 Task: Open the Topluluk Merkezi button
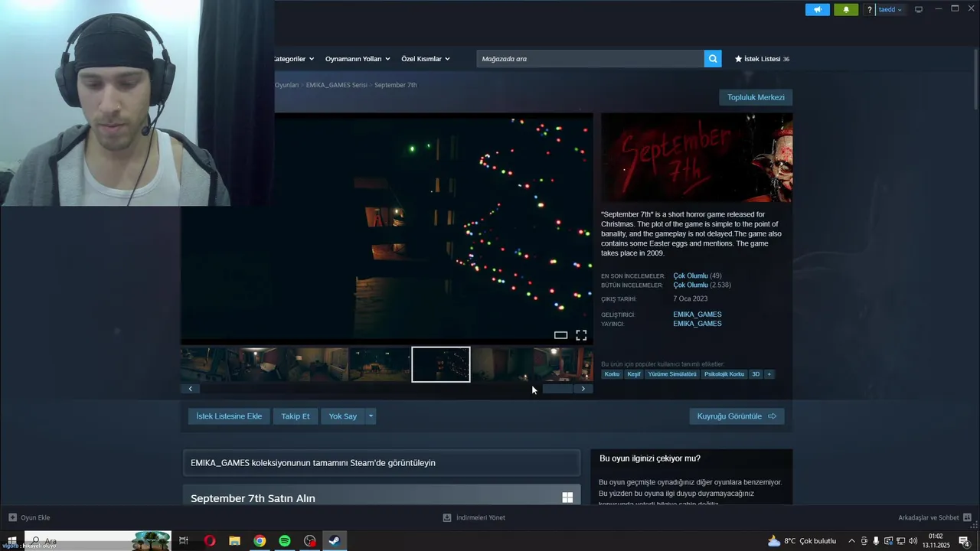pyautogui.click(x=756, y=97)
